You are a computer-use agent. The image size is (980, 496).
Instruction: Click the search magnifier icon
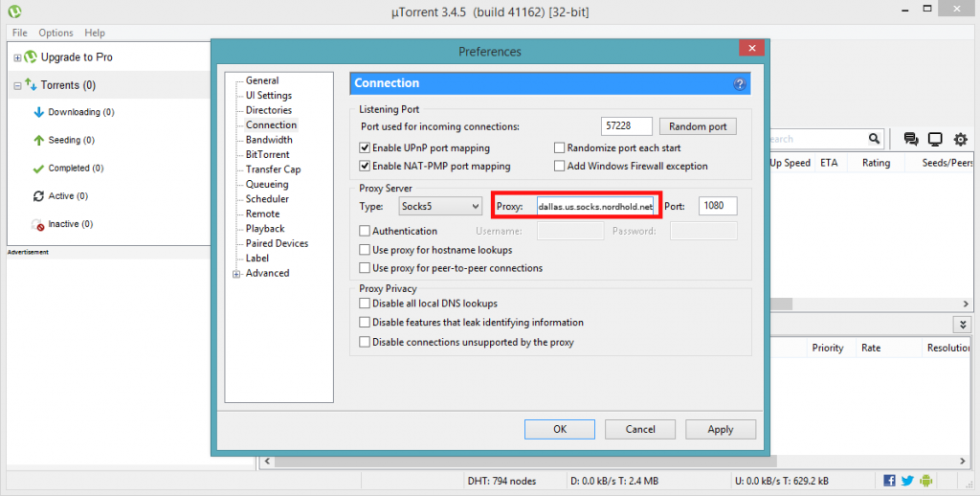874,139
